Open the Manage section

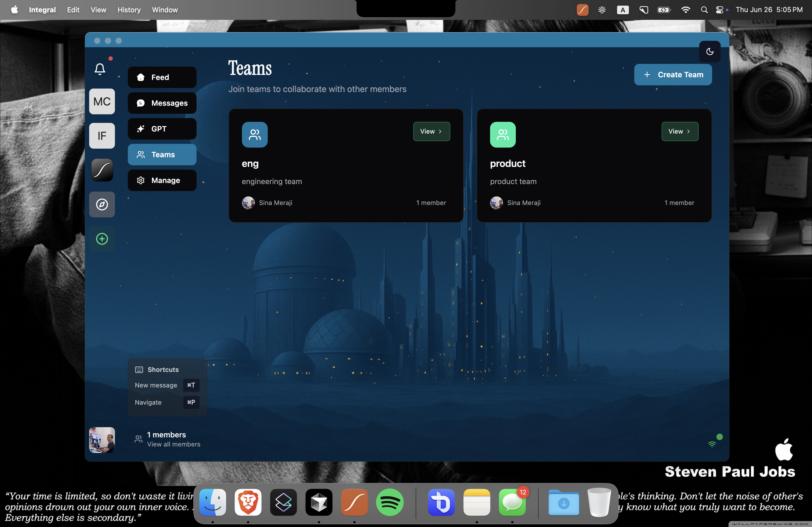(x=162, y=180)
